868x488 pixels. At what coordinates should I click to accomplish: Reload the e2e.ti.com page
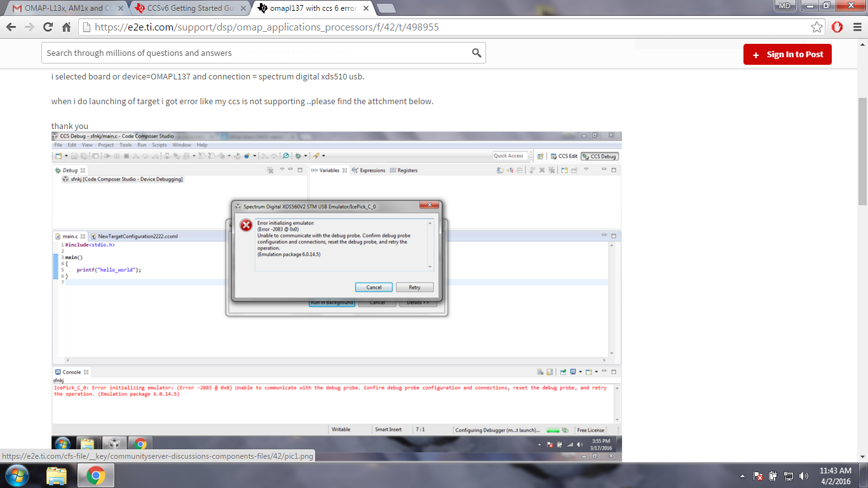pyautogui.click(x=48, y=27)
